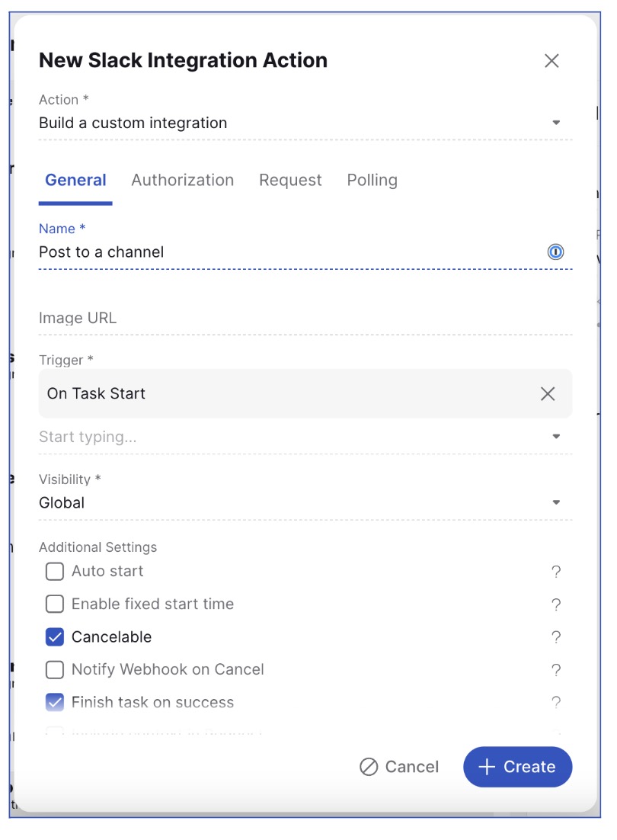617x840 pixels.
Task: Open the Request tab
Action: coord(290,180)
